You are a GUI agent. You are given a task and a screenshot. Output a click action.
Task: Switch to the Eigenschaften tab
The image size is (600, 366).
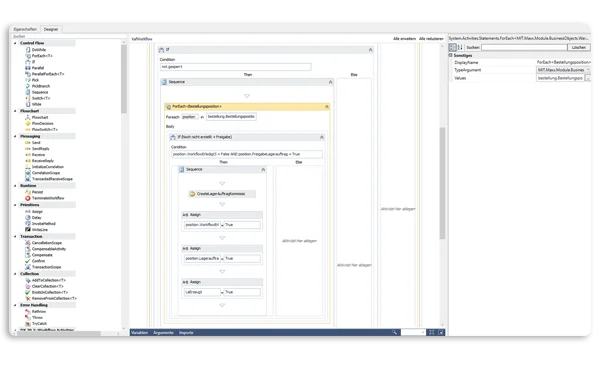(25, 29)
